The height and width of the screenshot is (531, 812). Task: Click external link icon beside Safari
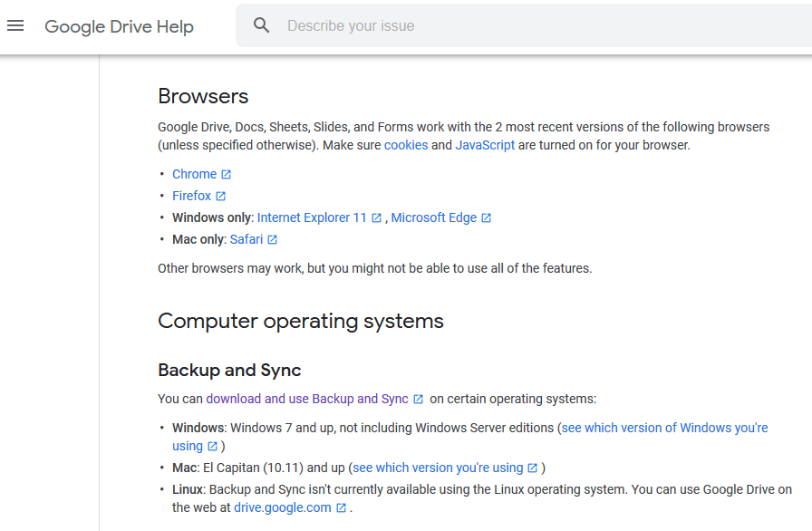[x=273, y=239]
